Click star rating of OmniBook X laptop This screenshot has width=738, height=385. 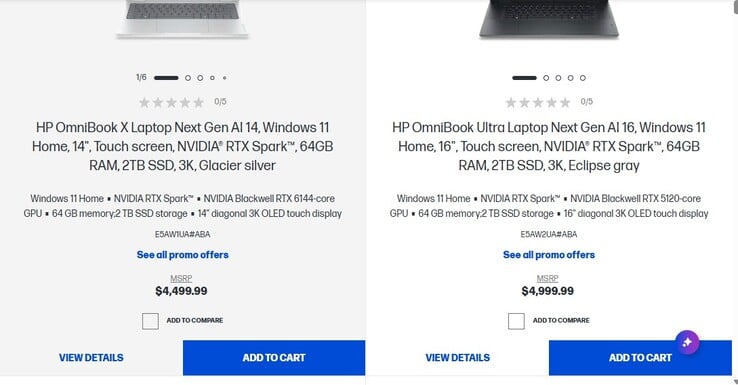click(x=171, y=102)
